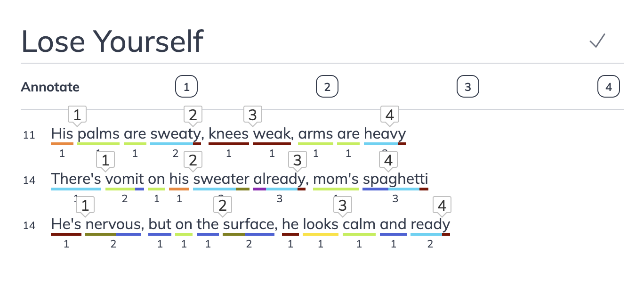Open marker 3 above the word 'calm'
Image resolution: width=644 pixels, height=297 pixels.
(342, 205)
